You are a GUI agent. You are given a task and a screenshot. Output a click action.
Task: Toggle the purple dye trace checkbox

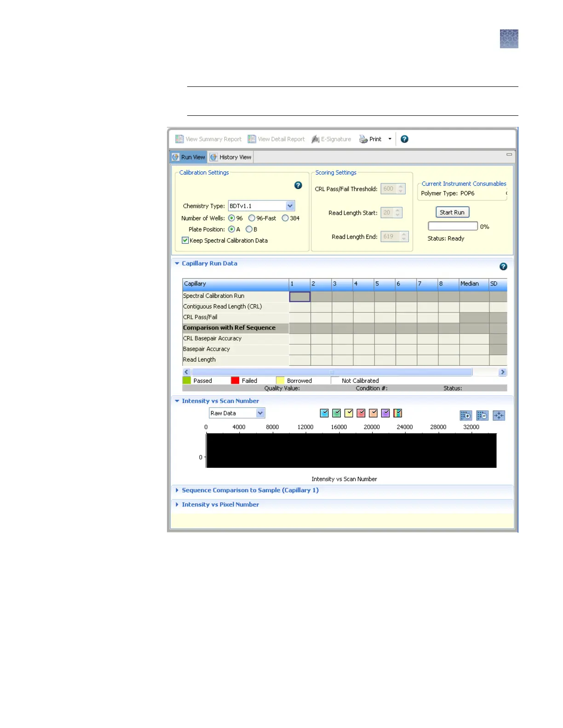click(x=385, y=413)
